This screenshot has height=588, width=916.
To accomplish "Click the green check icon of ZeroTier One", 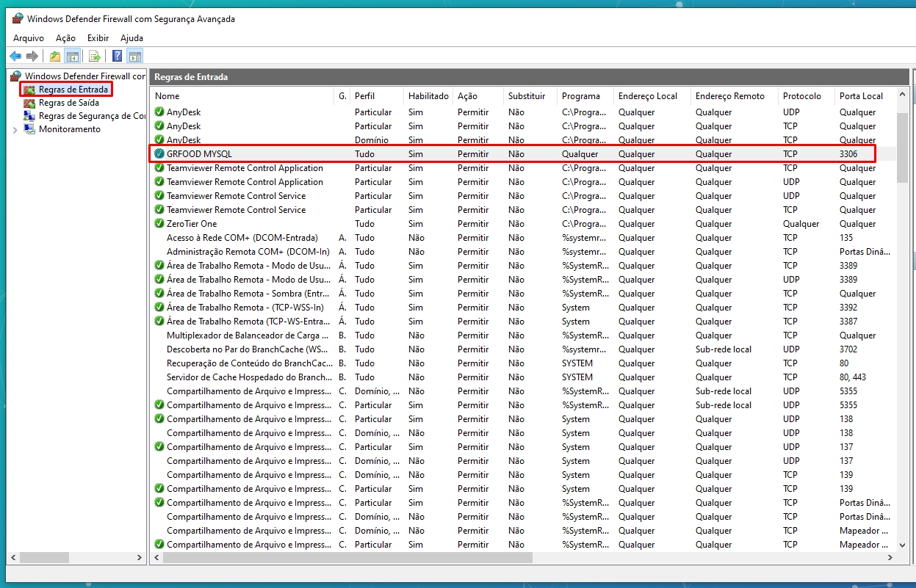I will (159, 224).
